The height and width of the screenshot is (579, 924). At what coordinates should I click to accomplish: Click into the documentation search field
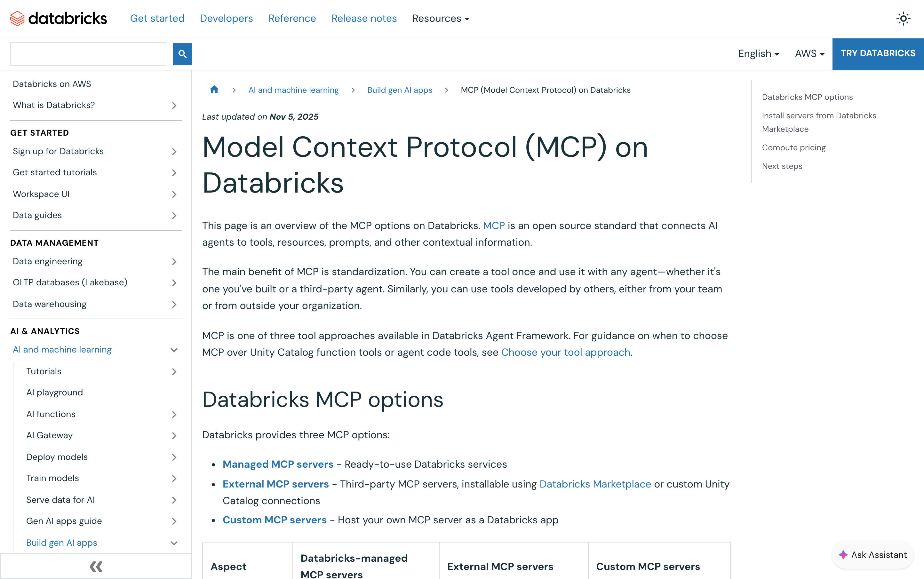click(88, 54)
